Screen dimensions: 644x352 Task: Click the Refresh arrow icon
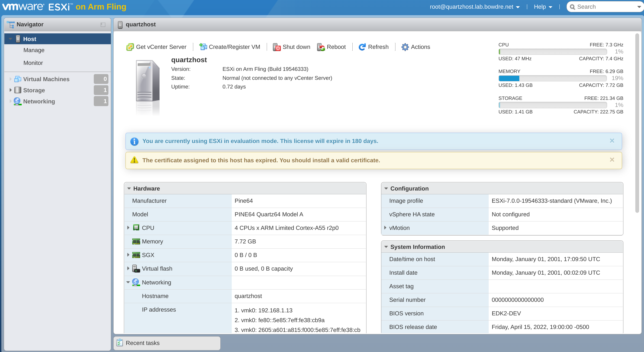point(362,47)
